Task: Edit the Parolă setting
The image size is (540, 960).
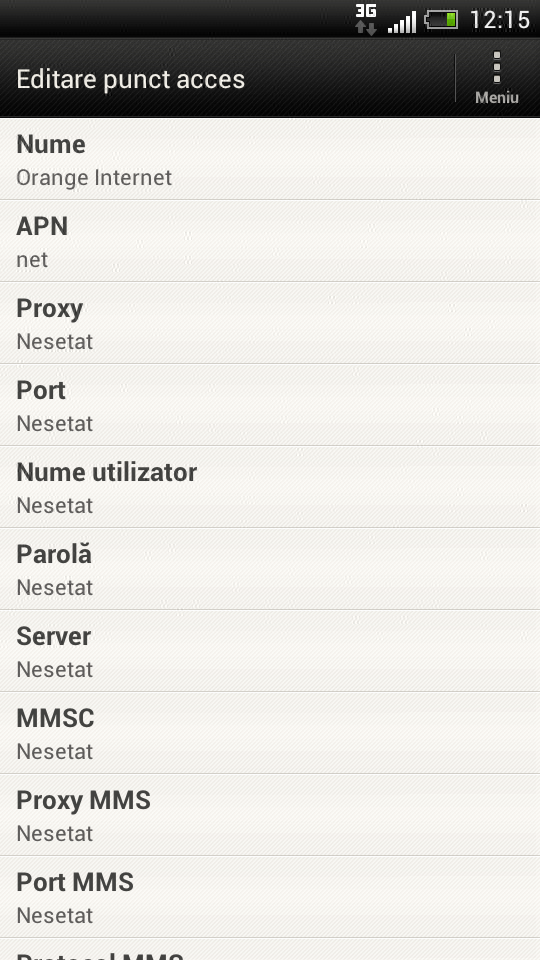Action: [x=270, y=569]
